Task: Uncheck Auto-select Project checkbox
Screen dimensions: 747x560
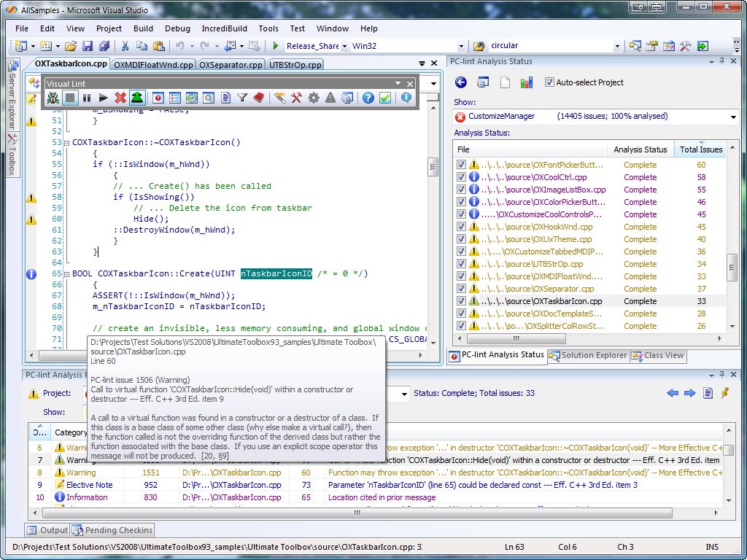Action: coord(549,82)
